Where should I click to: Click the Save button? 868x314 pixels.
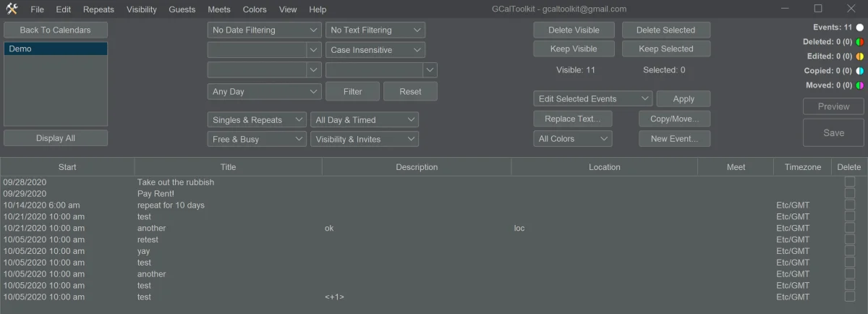833,133
